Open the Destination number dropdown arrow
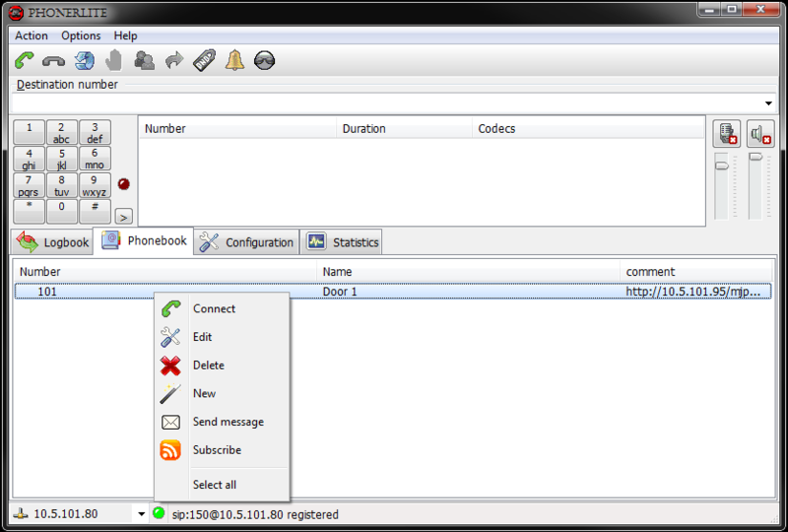Viewport: 788px width, 532px height. (768, 103)
